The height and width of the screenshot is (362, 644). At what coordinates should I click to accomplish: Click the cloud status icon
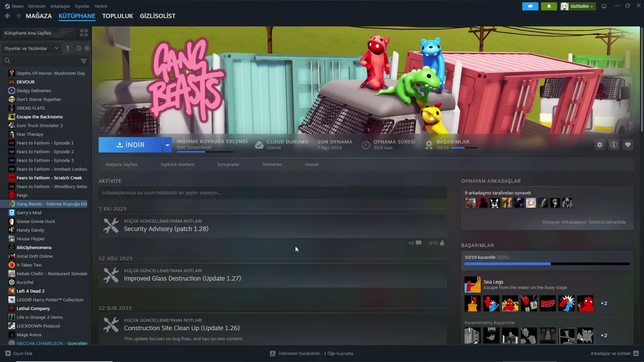[x=259, y=145]
